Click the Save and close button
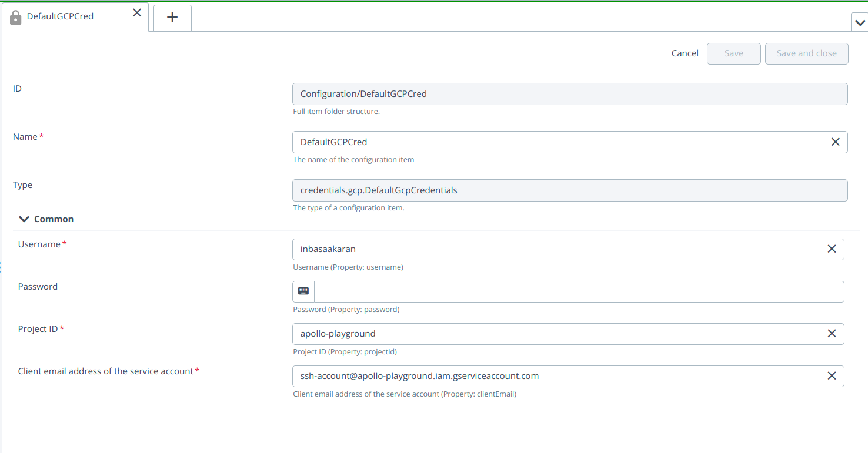 click(x=807, y=53)
